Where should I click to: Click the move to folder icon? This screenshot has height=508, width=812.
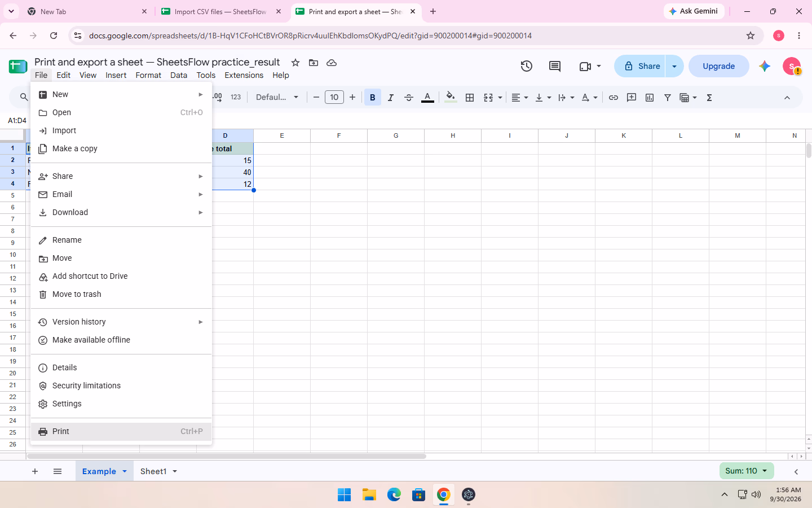[314, 63]
